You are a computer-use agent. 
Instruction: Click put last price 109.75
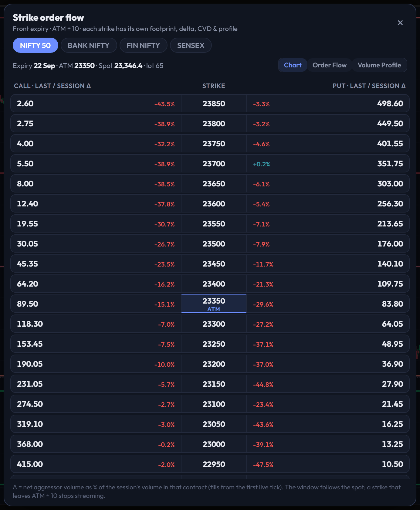(x=390, y=284)
